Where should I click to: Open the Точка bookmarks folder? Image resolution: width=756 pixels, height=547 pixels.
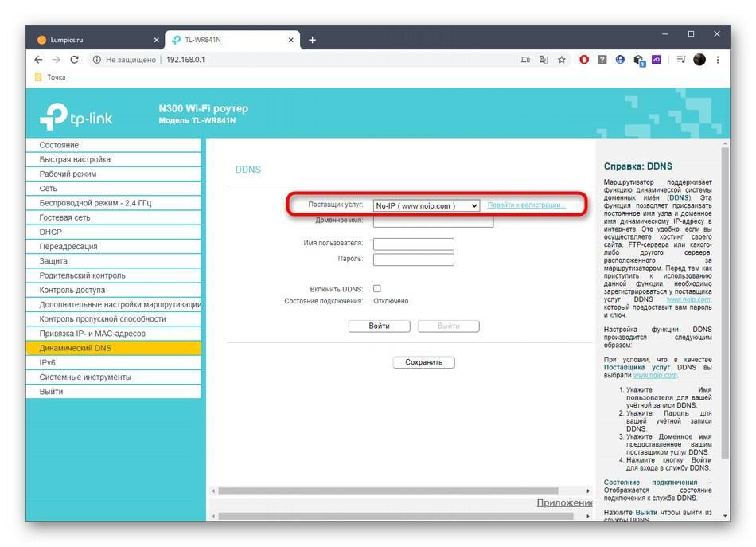50,77
